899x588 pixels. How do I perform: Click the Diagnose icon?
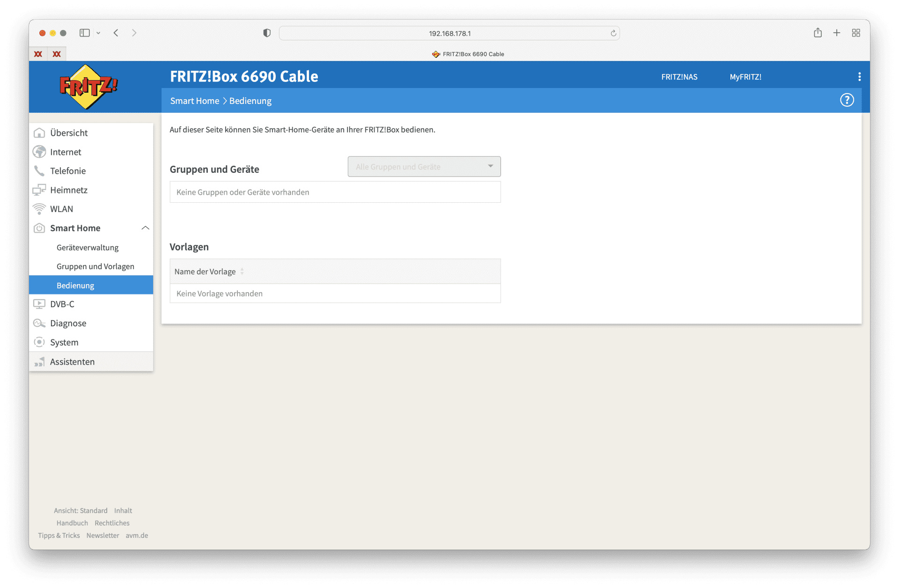pyautogui.click(x=39, y=323)
